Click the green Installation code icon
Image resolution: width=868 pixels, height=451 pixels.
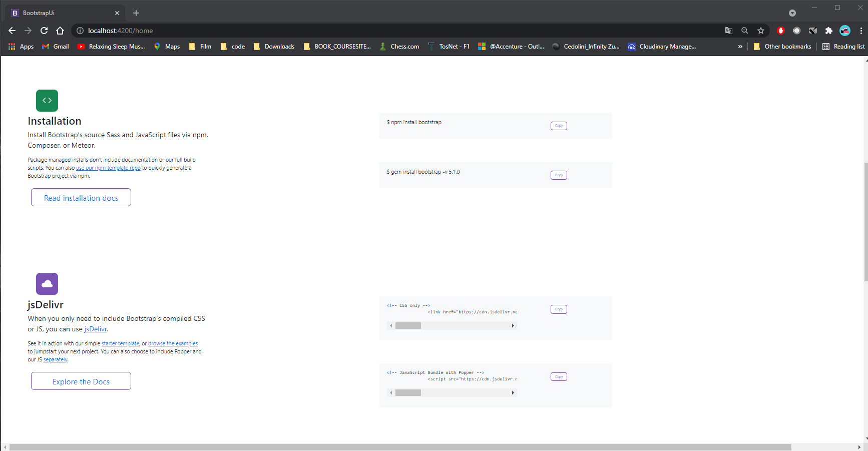[47, 101]
